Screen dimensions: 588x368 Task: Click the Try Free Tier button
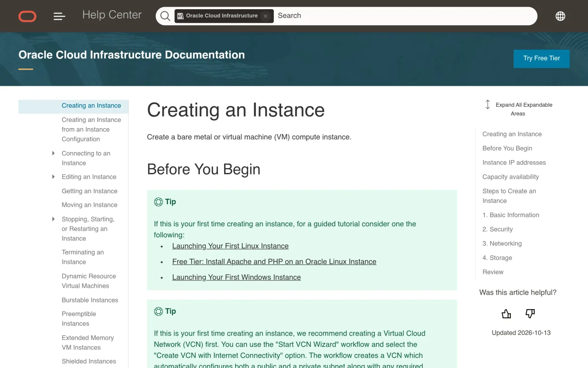tap(541, 59)
